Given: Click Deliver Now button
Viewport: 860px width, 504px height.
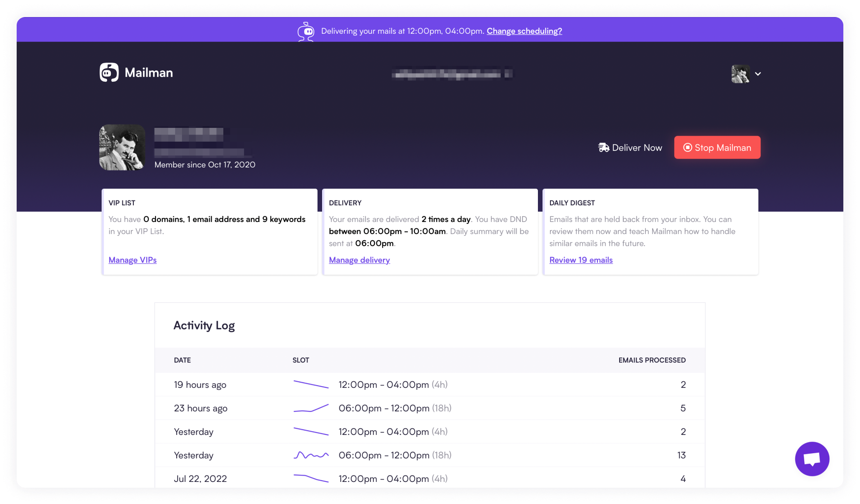Looking at the screenshot, I should [630, 147].
